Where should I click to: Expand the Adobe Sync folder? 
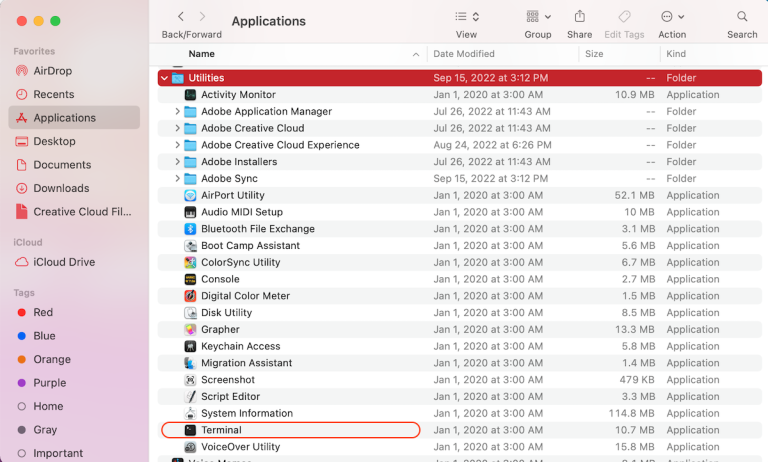[x=177, y=178]
